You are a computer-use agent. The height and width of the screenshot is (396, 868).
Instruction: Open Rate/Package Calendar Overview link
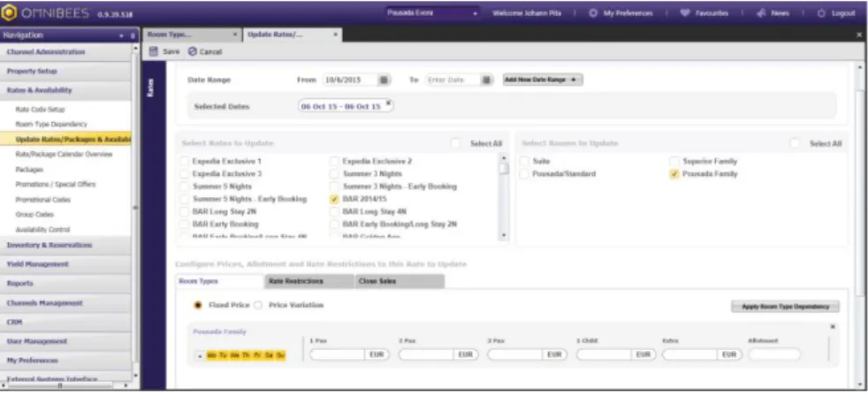[x=65, y=155]
